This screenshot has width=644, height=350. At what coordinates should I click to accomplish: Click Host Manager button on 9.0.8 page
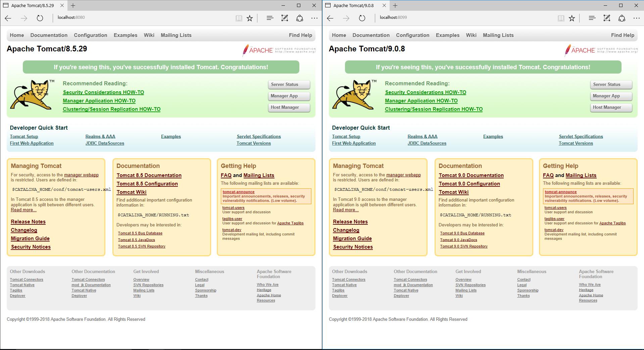[611, 107]
